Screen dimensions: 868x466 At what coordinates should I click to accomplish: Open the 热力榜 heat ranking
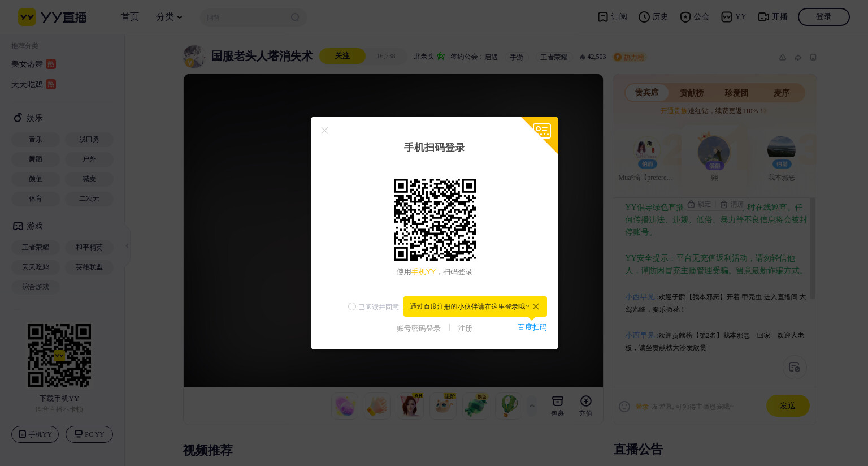(x=629, y=57)
